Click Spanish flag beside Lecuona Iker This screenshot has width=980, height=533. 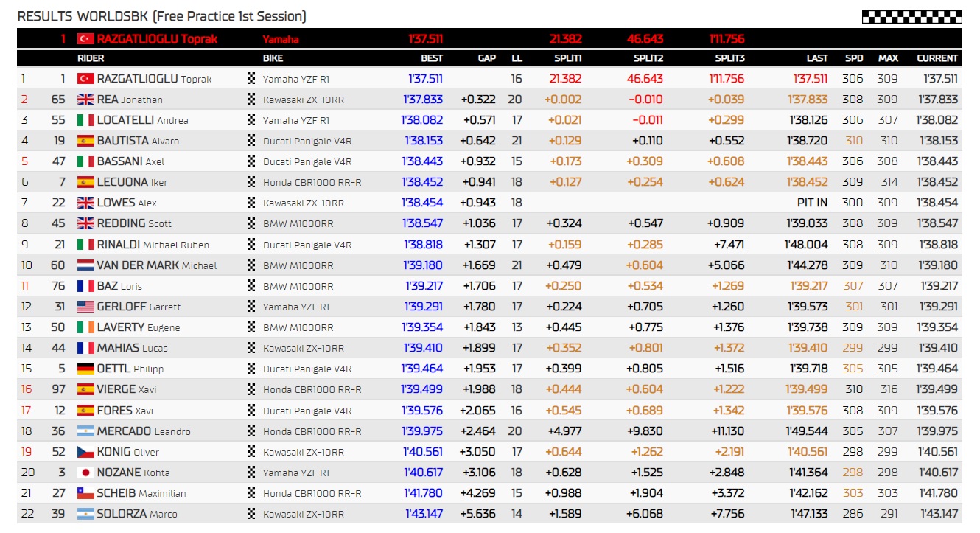pyautogui.click(x=85, y=182)
